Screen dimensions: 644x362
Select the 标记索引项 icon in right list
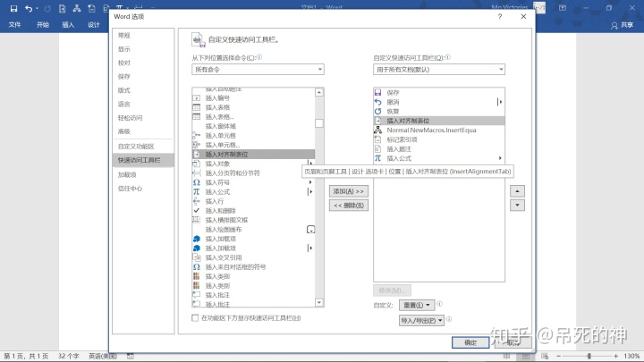[x=377, y=139]
